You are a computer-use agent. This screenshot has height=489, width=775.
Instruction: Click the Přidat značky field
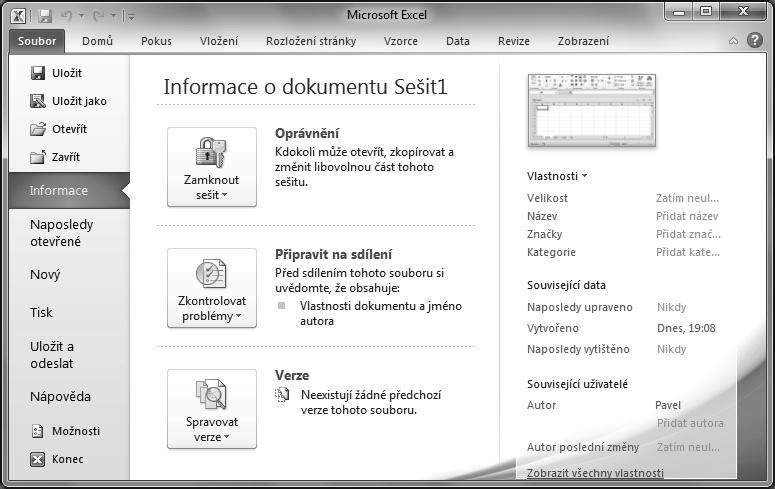[x=688, y=234]
